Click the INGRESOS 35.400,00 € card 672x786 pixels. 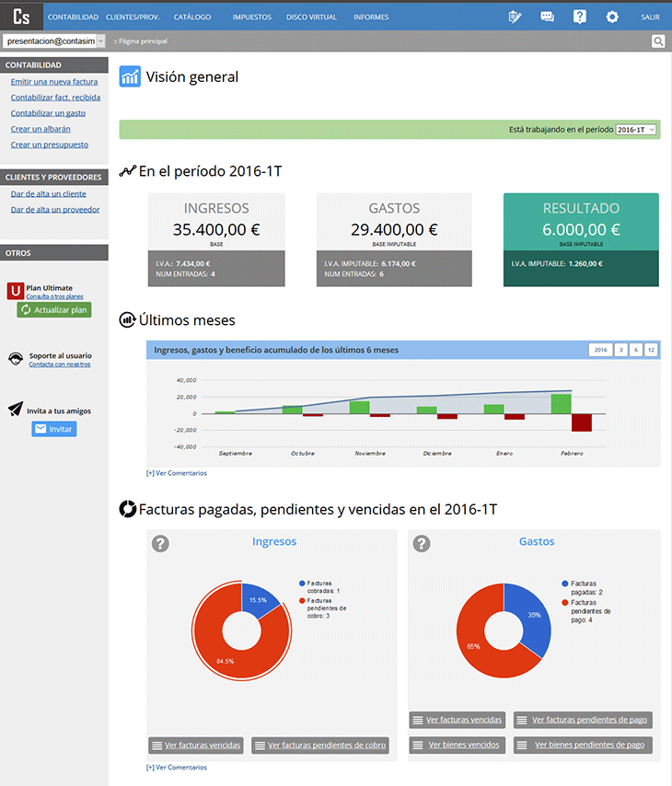216,239
